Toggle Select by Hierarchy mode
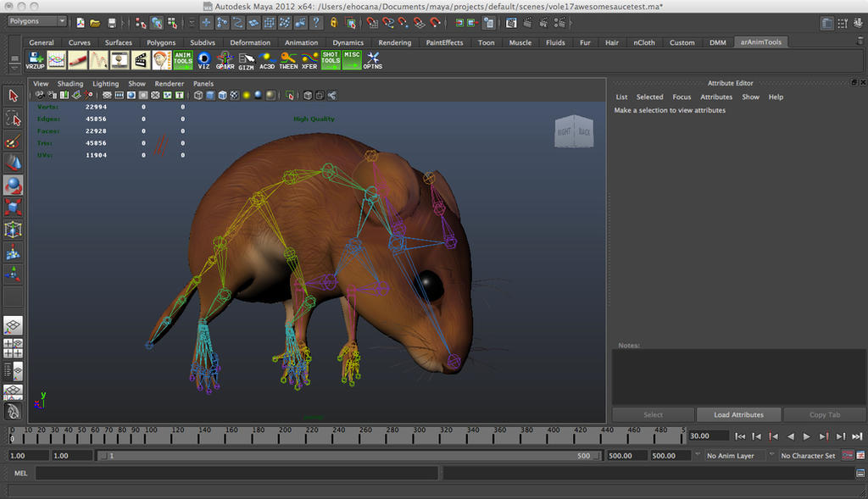 [x=141, y=23]
